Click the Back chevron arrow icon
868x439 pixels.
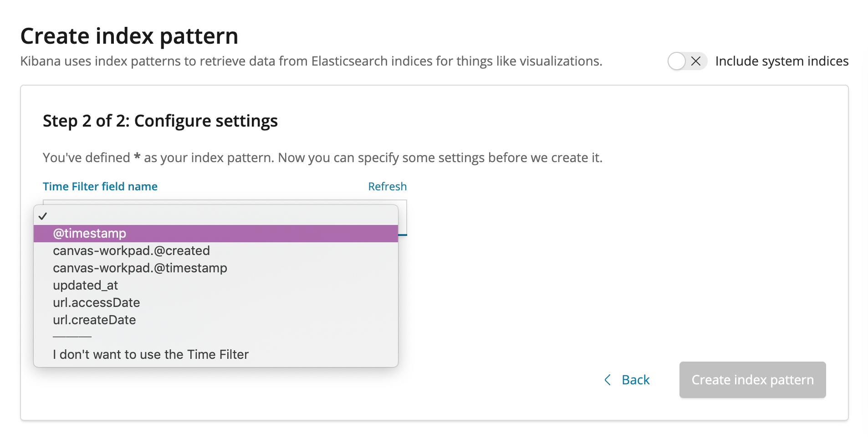click(x=608, y=380)
